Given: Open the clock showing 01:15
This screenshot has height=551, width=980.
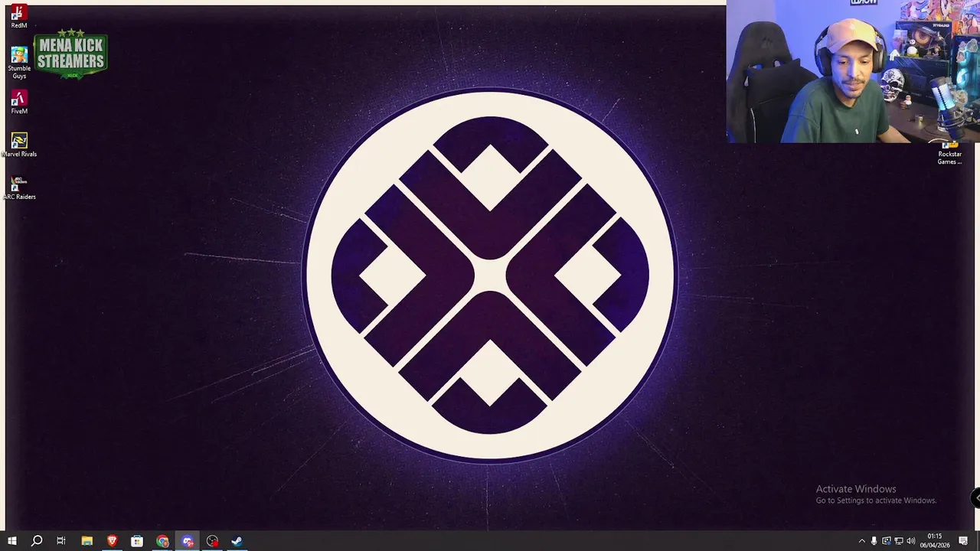Looking at the screenshot, I should pos(935,541).
